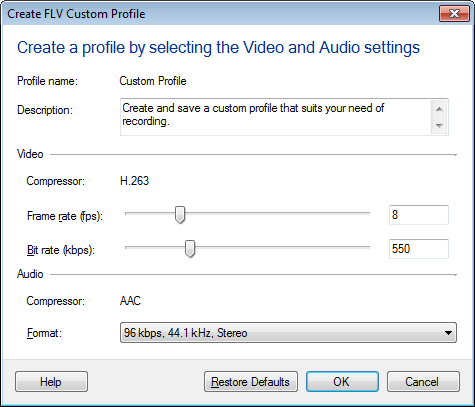Click the far right end of Frame rate track
This screenshot has height=407, width=475.
click(368, 213)
